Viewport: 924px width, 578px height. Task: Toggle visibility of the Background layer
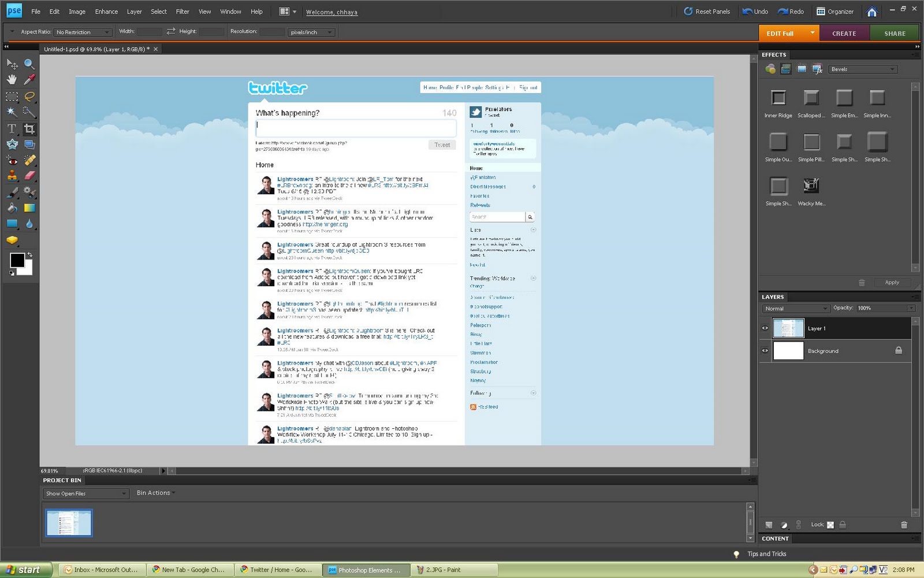click(x=765, y=350)
